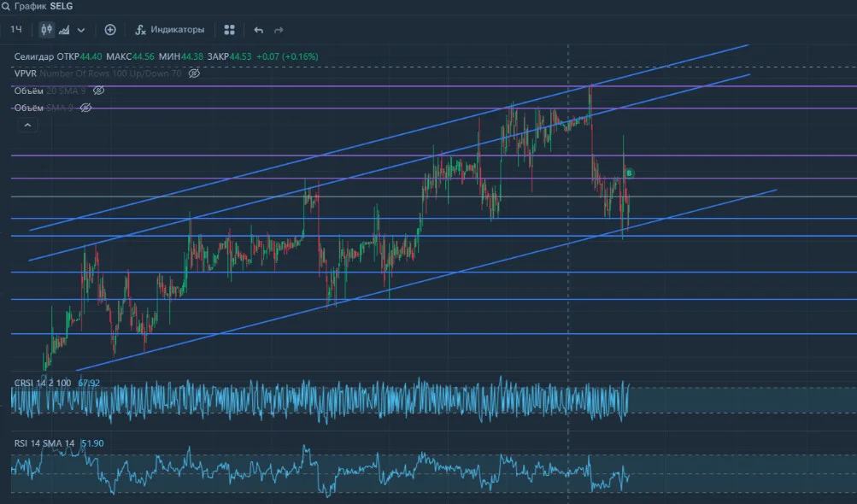Select the RSI 14 SMA 14 indicator label
Screen dimensions: 857x504
point(44,443)
